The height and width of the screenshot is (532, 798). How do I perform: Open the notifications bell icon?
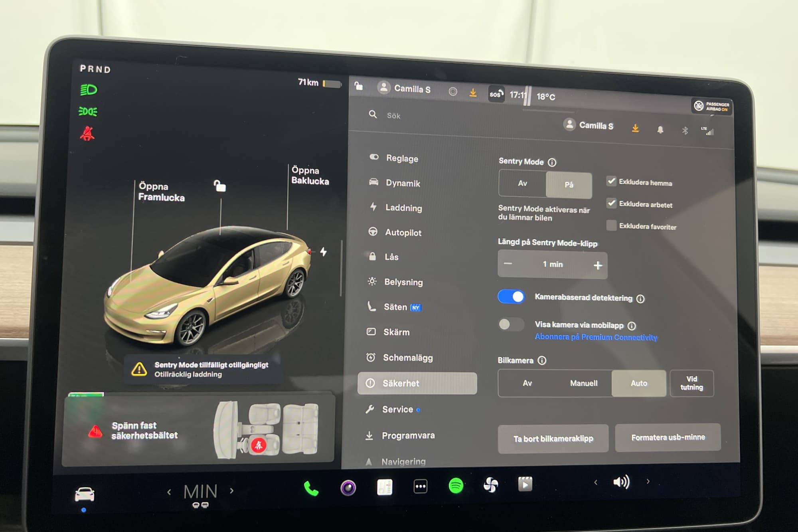660,130
